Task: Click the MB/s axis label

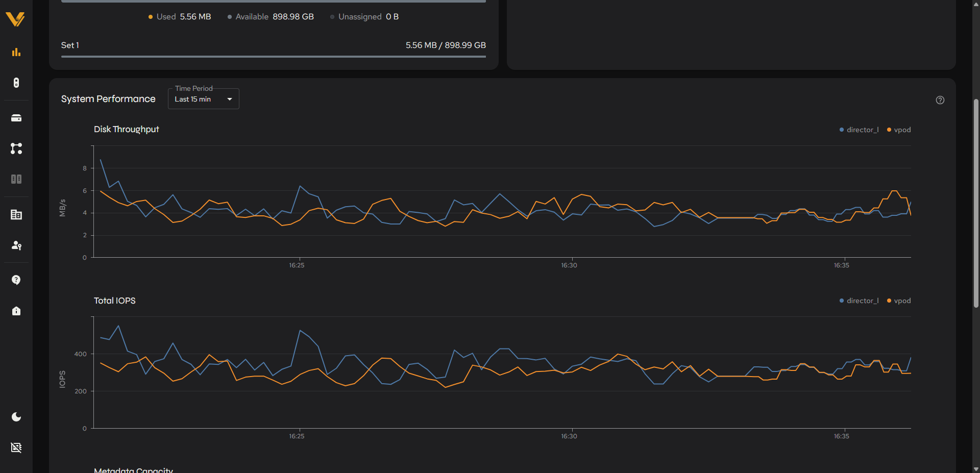Action: [62, 208]
